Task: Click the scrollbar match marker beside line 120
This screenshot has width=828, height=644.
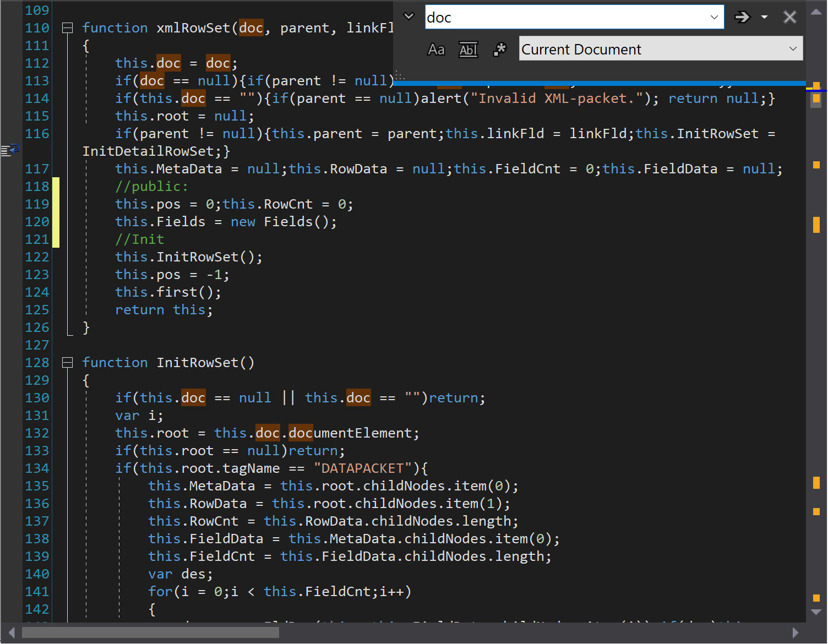Action: click(x=816, y=225)
